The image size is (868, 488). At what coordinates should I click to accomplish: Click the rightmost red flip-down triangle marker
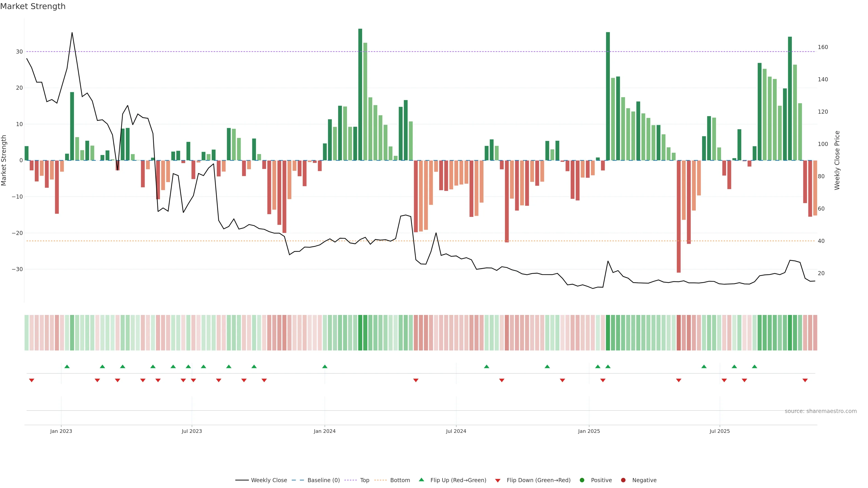(805, 380)
